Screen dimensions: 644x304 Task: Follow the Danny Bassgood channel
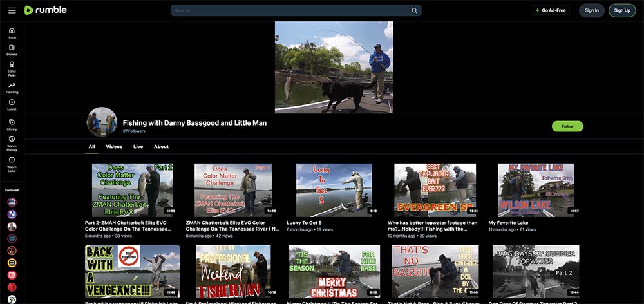pyautogui.click(x=567, y=126)
